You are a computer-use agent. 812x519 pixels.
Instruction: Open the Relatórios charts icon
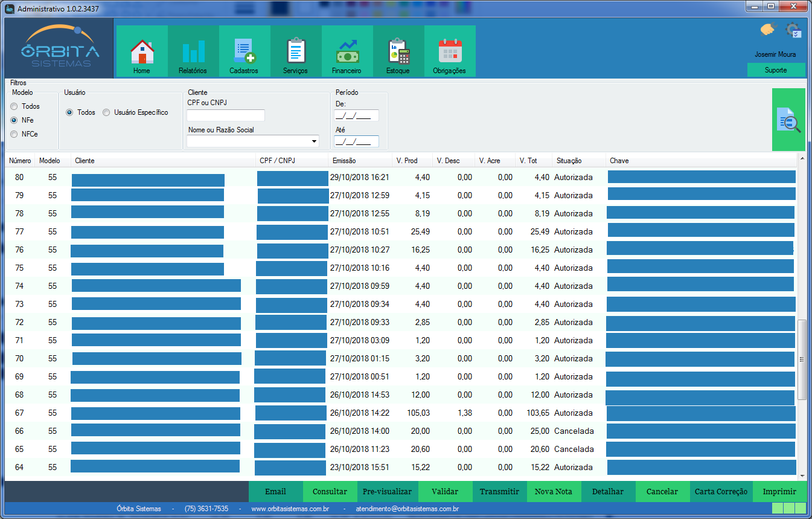[x=193, y=52]
